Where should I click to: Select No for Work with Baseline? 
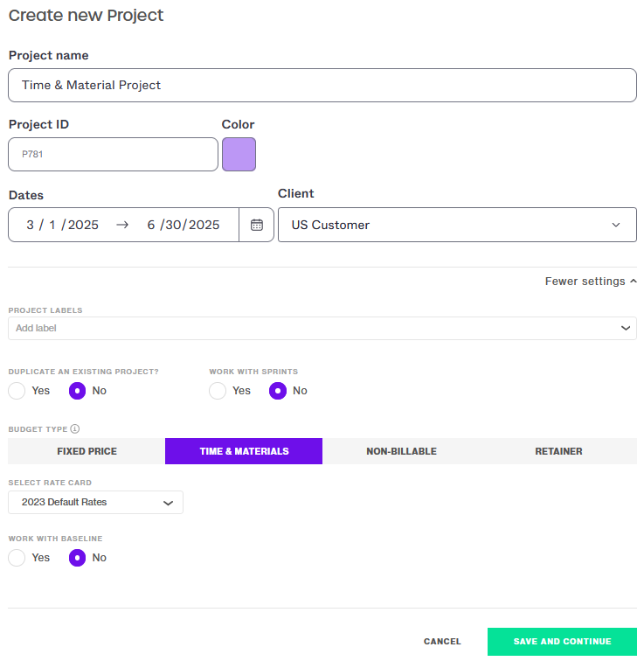tap(77, 558)
